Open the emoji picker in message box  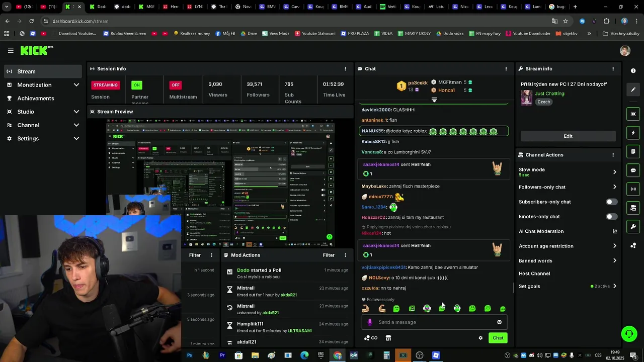click(499, 322)
